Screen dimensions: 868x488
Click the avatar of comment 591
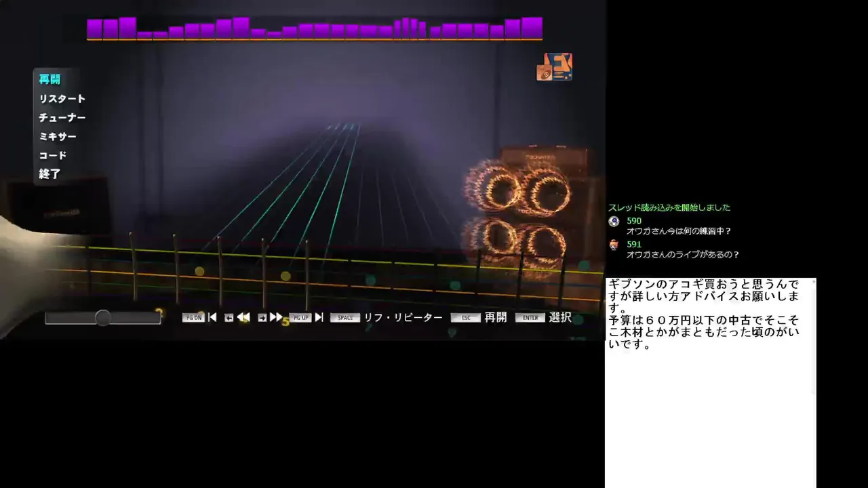pyautogui.click(x=614, y=245)
